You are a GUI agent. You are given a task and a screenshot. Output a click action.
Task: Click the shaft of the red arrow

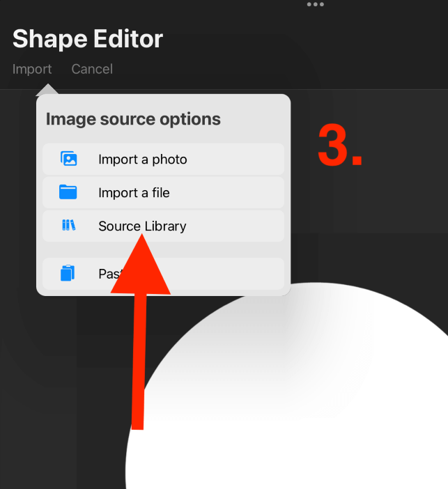139,362
